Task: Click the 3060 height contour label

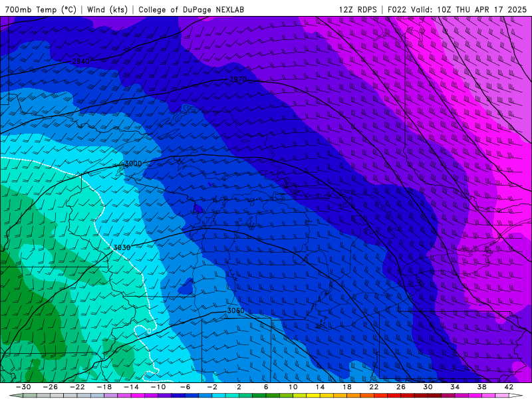Action: pyautogui.click(x=235, y=311)
